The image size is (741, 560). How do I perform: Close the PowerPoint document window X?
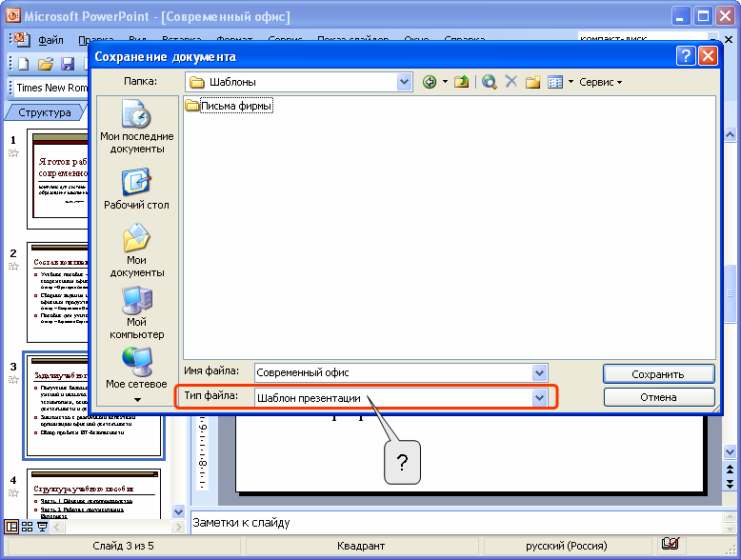(730, 40)
